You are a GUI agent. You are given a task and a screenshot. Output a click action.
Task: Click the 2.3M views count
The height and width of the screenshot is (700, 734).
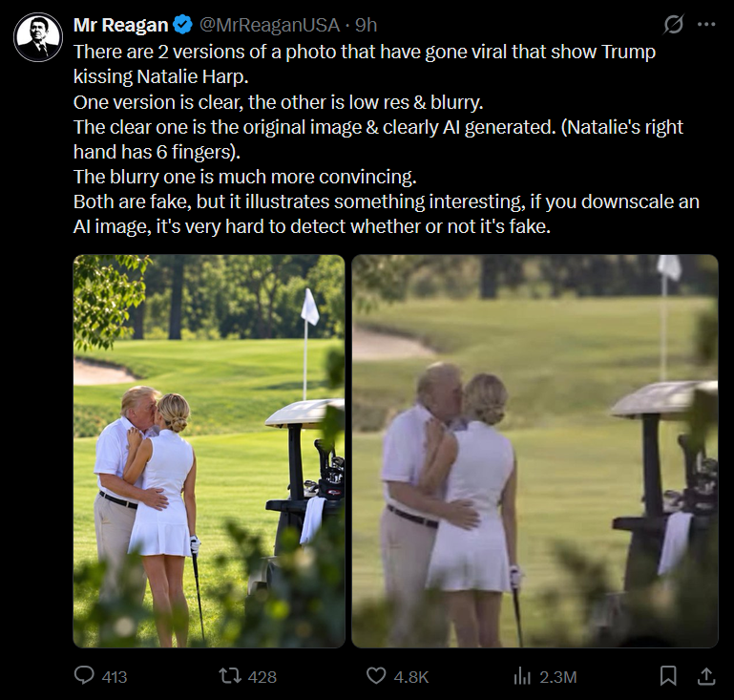tap(558, 677)
